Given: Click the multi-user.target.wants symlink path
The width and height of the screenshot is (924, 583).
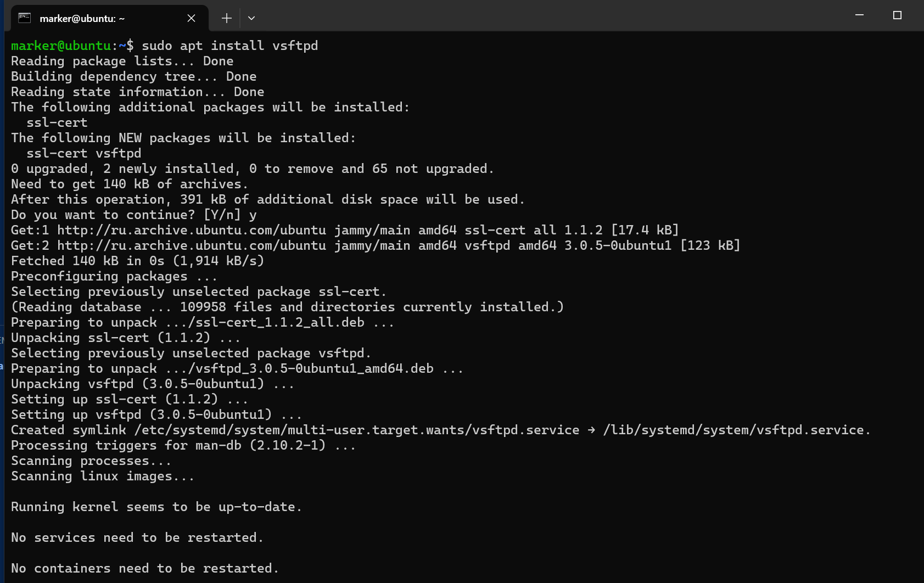Looking at the screenshot, I should (357, 430).
